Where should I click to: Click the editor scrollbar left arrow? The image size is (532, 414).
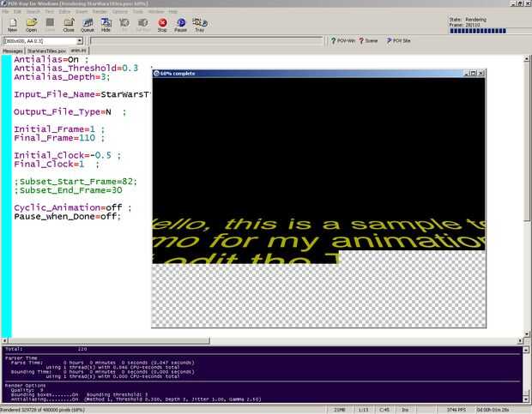4,340
